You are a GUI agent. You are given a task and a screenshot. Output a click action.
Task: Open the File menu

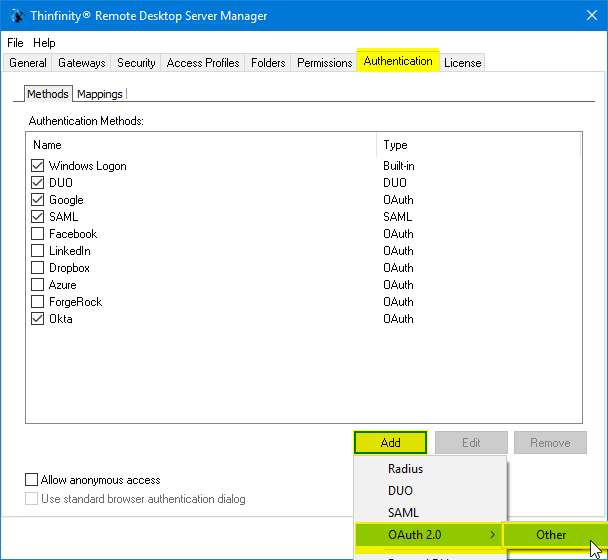pyautogui.click(x=15, y=44)
